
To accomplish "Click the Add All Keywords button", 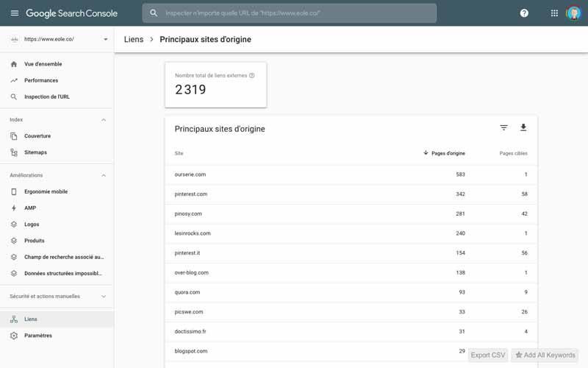I will (545, 355).
